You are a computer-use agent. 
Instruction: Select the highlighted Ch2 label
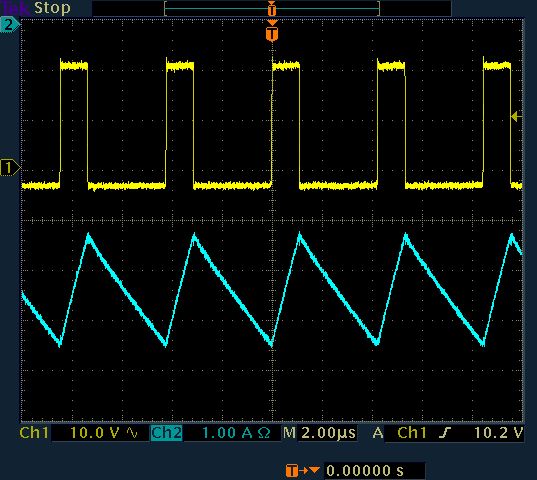tap(166, 433)
